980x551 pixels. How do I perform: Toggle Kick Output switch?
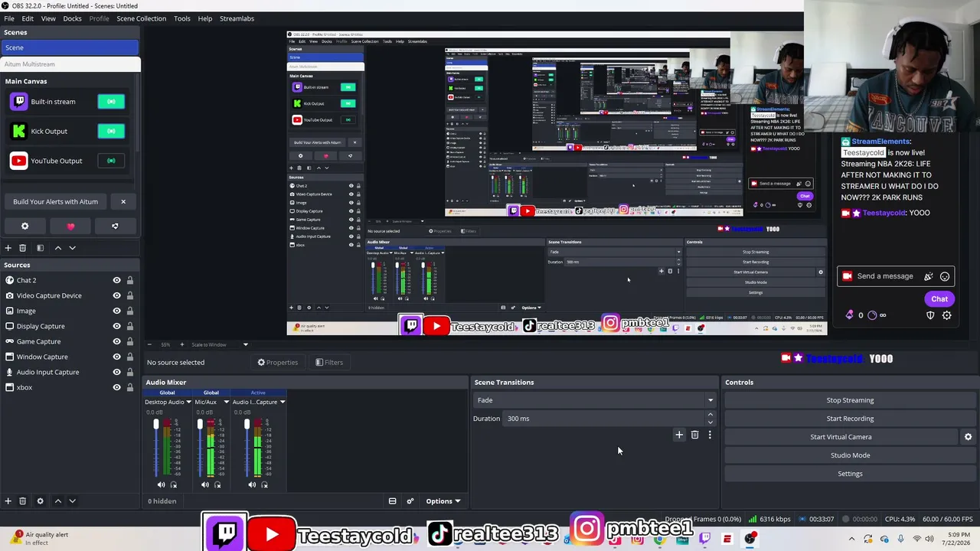tap(111, 131)
